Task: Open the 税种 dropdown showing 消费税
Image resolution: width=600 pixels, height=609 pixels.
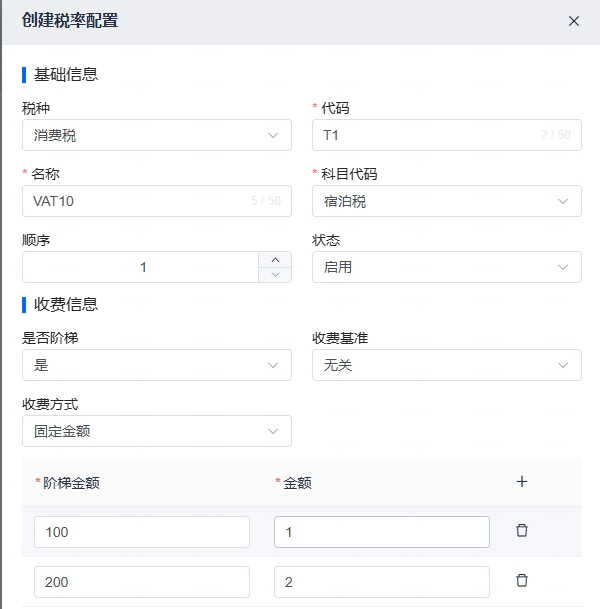Action: pyautogui.click(x=156, y=135)
